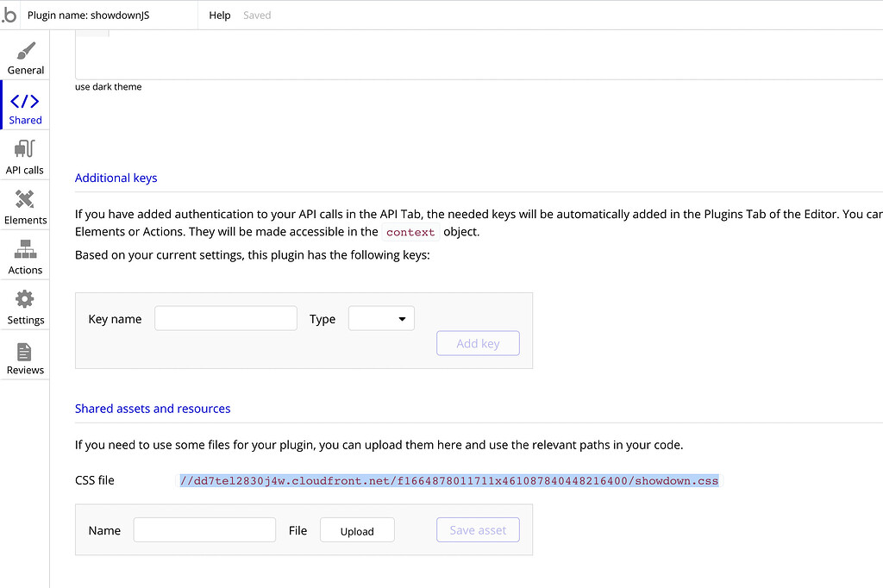Open the Type dropdown

[x=381, y=318]
